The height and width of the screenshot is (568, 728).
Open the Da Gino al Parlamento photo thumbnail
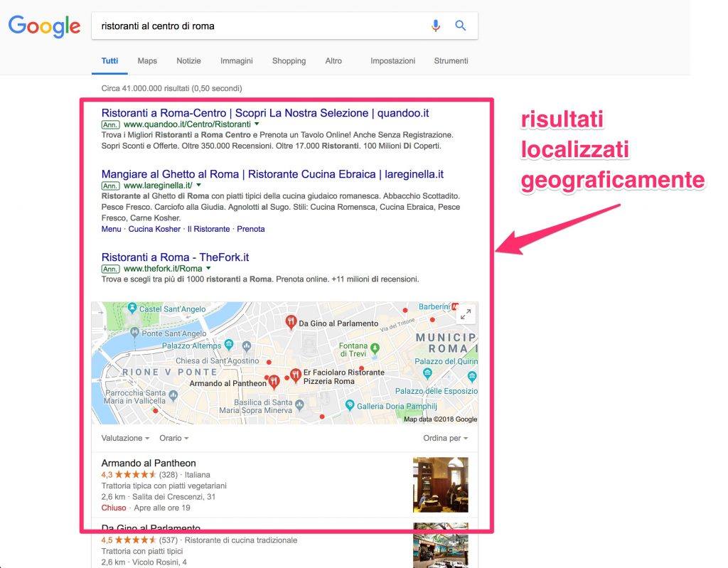click(441, 545)
